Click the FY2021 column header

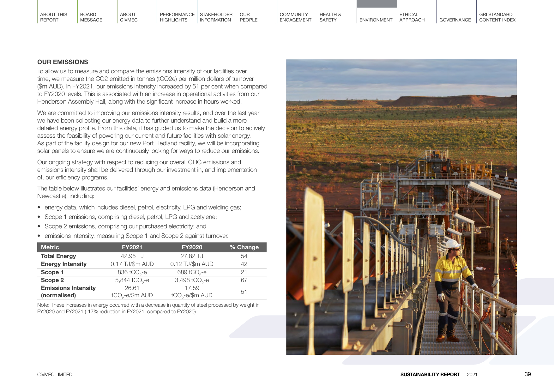132,247
